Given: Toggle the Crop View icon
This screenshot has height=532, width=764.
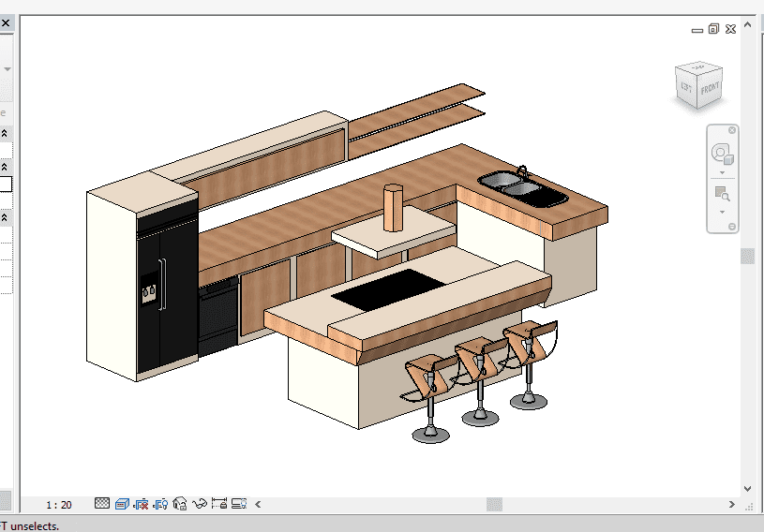Looking at the screenshot, I should point(142,504).
